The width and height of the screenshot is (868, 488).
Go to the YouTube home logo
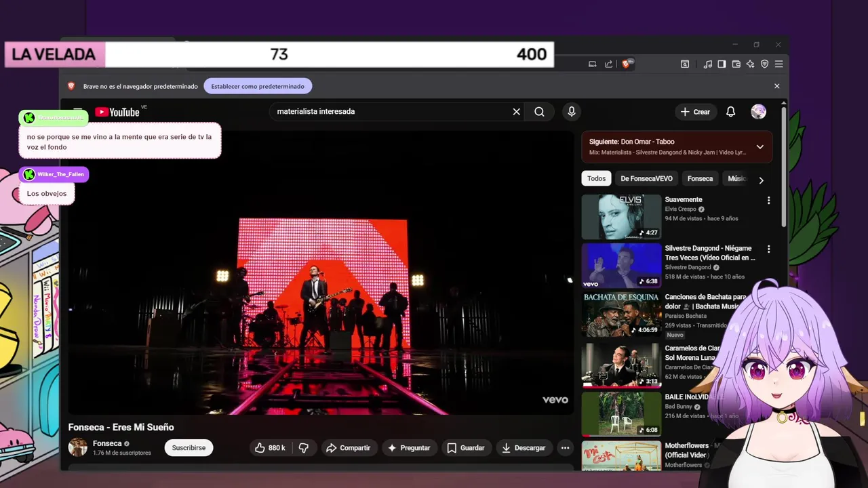pyautogui.click(x=117, y=112)
